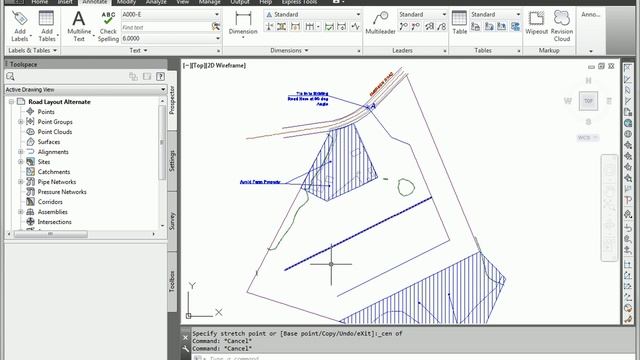The image size is (640, 360).
Task: Click the Toolspace help question mark icon
Action: point(160,76)
